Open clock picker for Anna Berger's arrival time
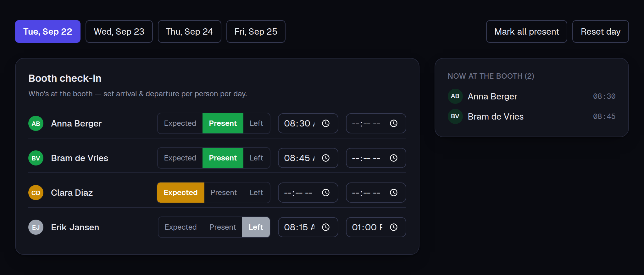This screenshot has width=644, height=275. (326, 123)
